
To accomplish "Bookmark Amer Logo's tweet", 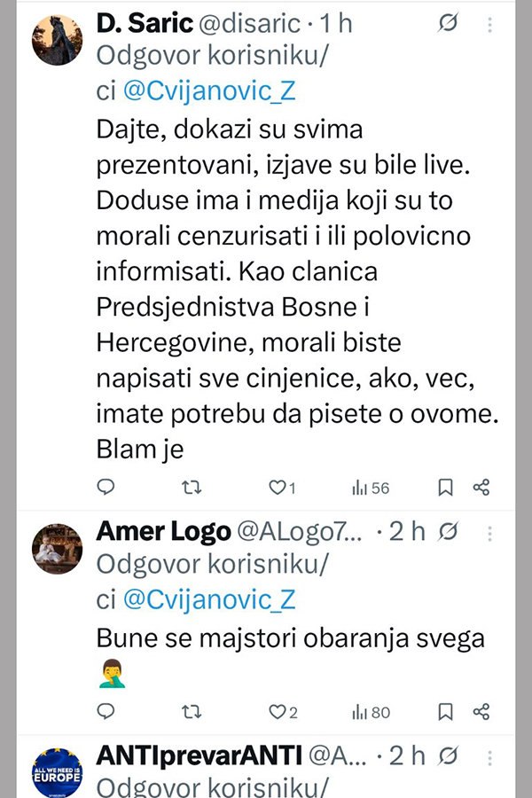I will 446,711.
